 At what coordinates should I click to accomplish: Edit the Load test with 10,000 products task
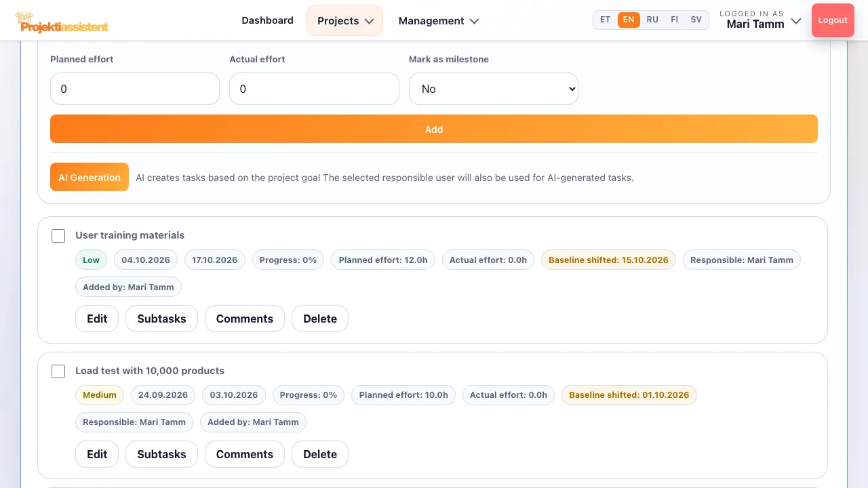(x=97, y=454)
